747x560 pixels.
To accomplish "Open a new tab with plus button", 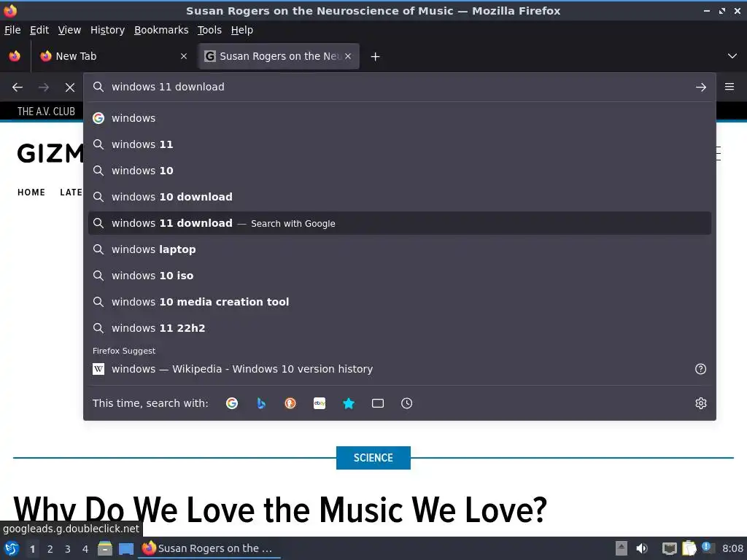I will [376, 57].
